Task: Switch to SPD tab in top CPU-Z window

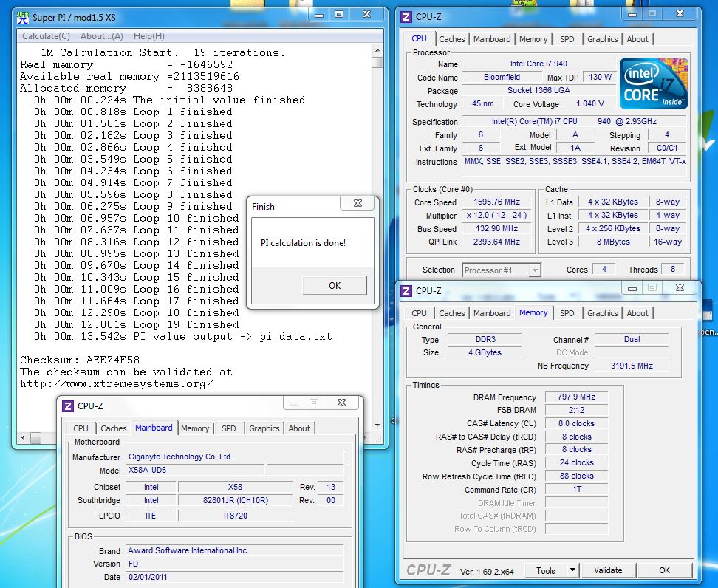Action: [x=567, y=39]
